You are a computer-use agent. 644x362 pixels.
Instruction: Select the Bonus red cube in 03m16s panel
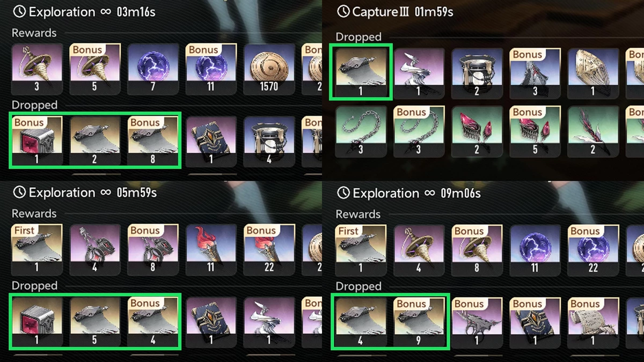click(x=38, y=142)
